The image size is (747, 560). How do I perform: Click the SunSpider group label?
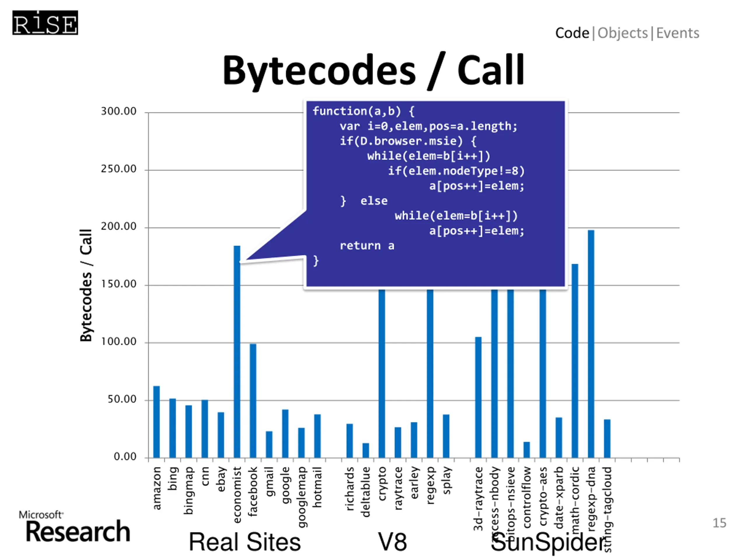coord(548,542)
